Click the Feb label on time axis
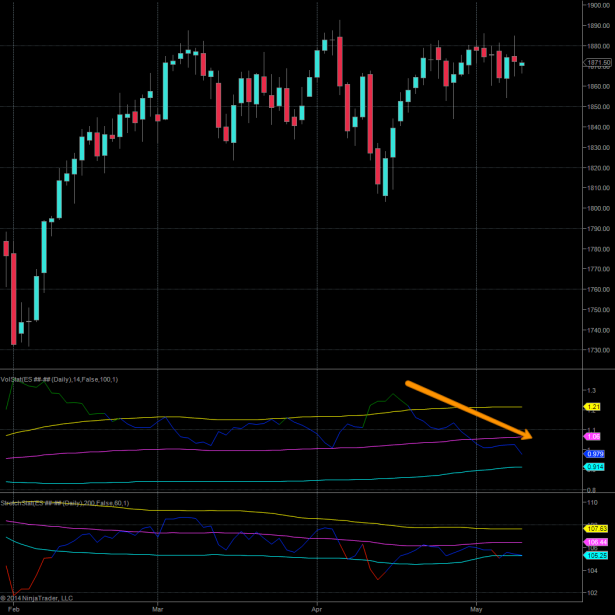Viewport: 615px width, 615px height. [14, 607]
